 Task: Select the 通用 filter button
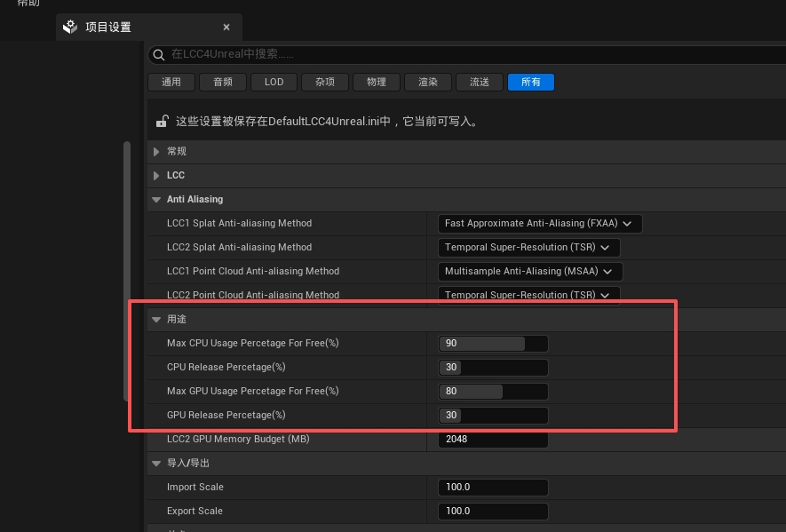(171, 83)
